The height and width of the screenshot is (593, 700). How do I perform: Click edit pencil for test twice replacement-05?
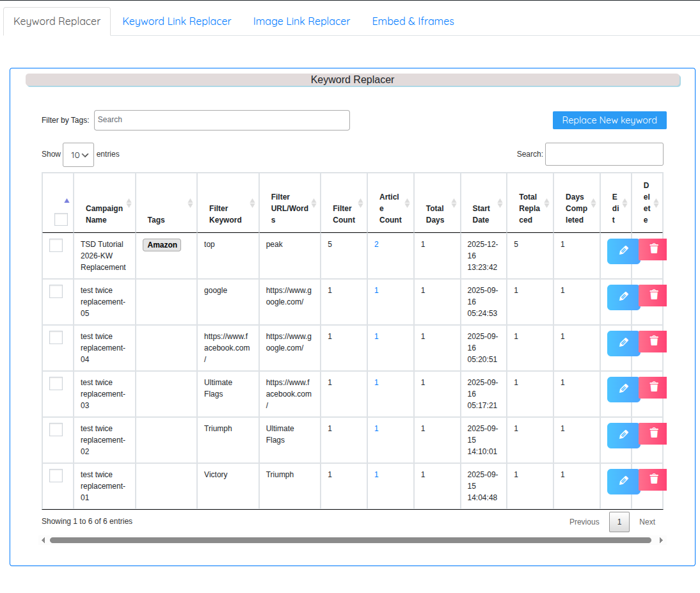(x=623, y=297)
